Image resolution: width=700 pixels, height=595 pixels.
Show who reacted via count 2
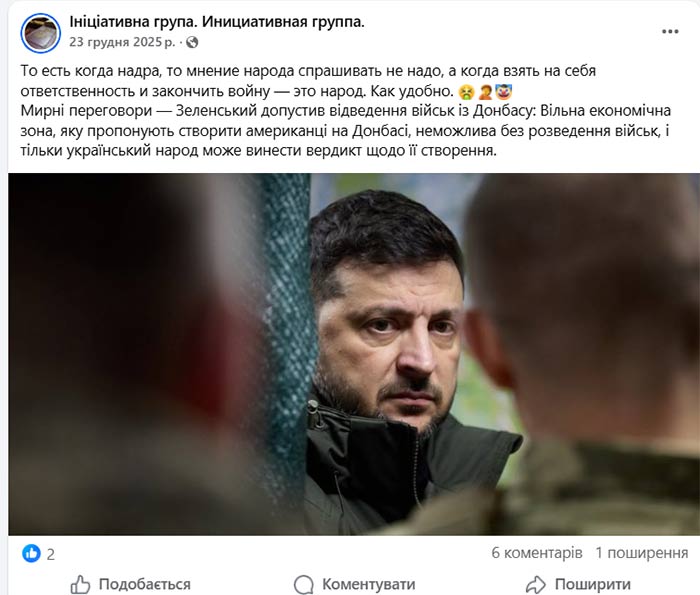tap(51, 554)
